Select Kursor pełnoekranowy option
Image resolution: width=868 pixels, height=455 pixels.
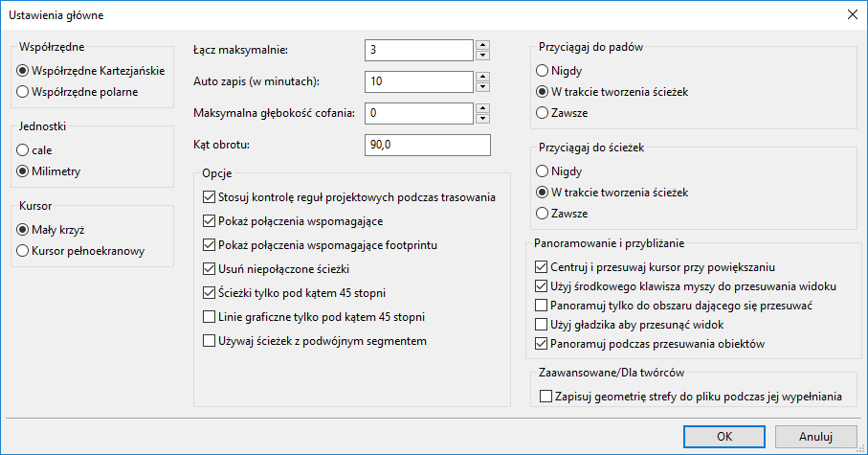coord(23,251)
